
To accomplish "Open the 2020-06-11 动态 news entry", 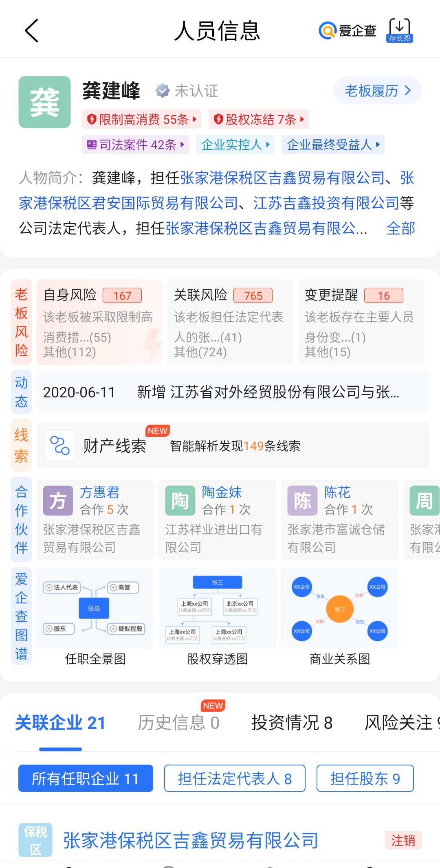I will (x=233, y=392).
